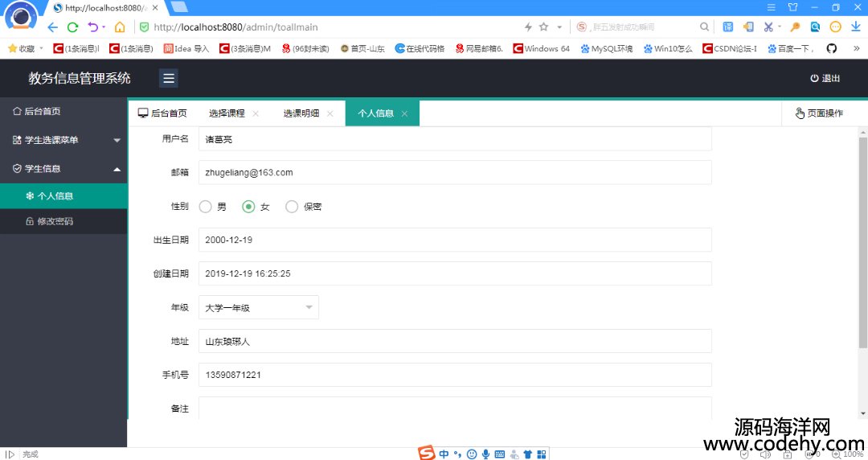Switch to the 选课课程 tab
This screenshot has height=460, width=868.
(227, 113)
